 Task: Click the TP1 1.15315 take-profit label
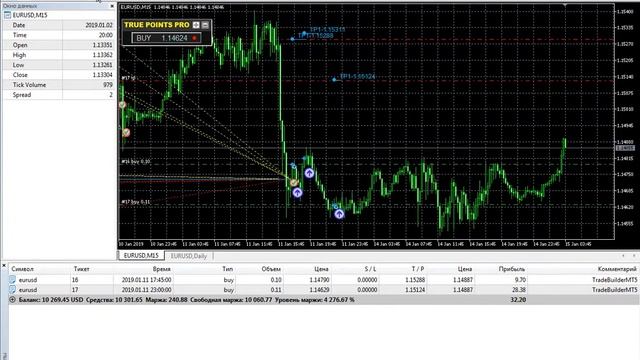[x=327, y=29]
